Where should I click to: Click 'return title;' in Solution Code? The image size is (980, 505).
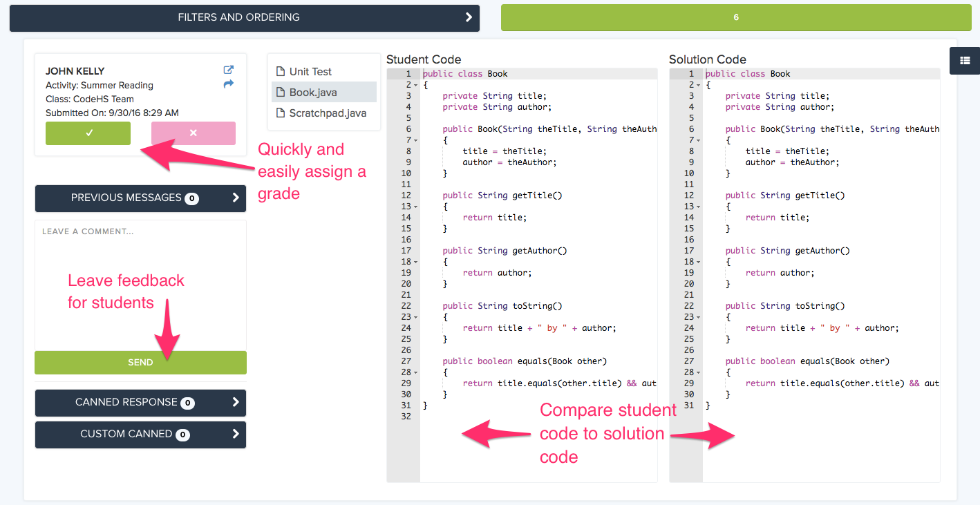(x=778, y=218)
